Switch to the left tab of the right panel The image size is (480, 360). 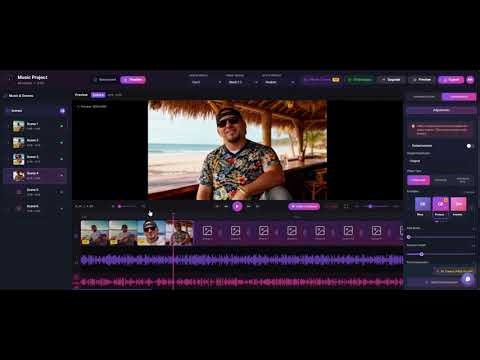click(424, 97)
